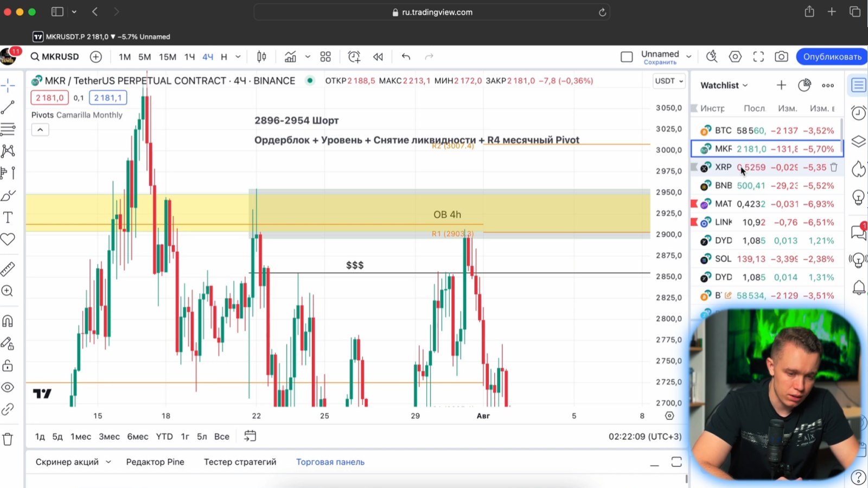The image size is (868, 488).
Task: Open the hotlists flame panel in right sidebar
Action: (858, 169)
